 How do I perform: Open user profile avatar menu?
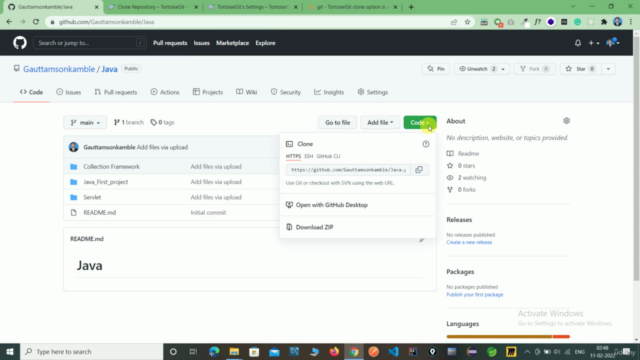click(x=613, y=42)
